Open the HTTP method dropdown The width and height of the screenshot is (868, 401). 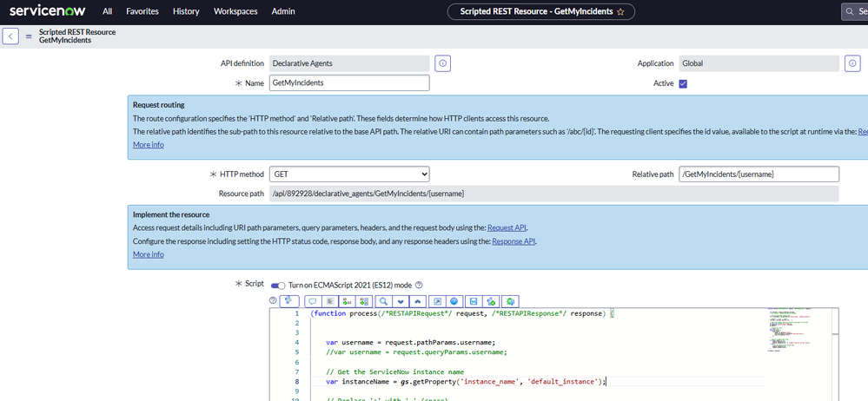coord(349,174)
